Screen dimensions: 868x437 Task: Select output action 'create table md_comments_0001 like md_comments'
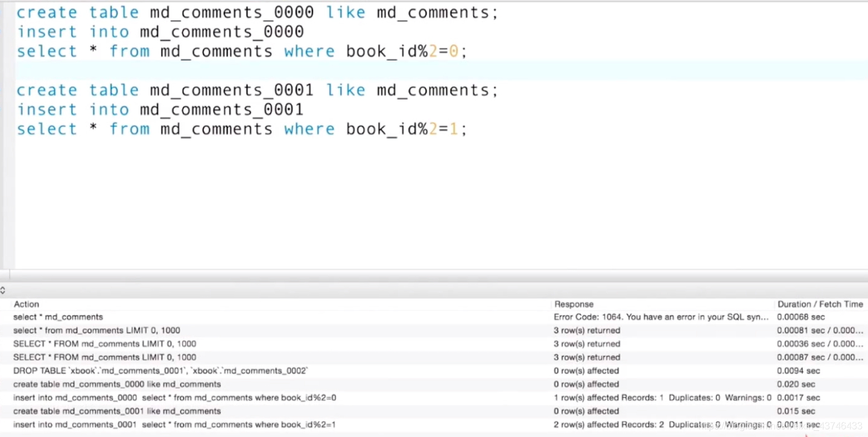pyautogui.click(x=117, y=411)
